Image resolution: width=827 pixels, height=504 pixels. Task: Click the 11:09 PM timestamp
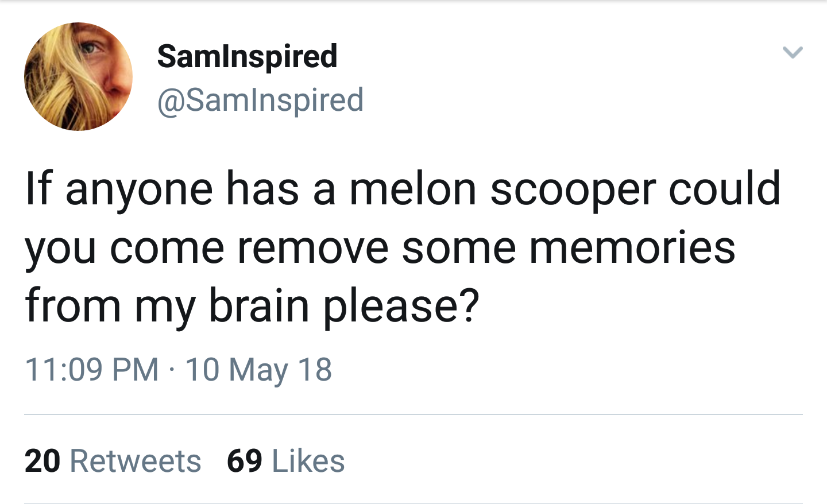click(x=92, y=369)
